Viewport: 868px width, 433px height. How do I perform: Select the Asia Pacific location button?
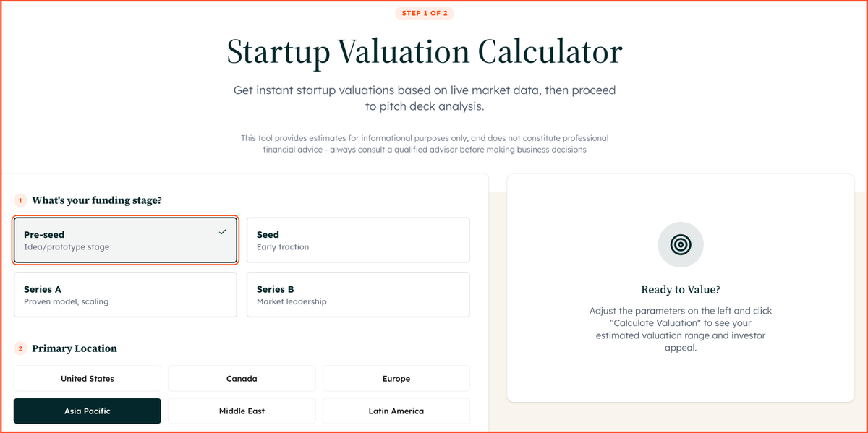pos(87,411)
